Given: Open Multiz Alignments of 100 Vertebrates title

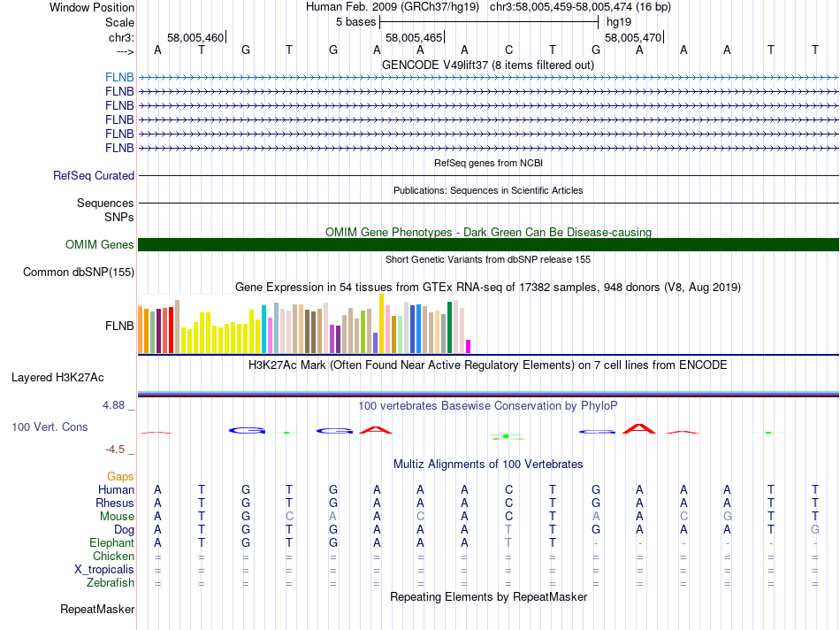Looking at the screenshot, I should [x=488, y=465].
